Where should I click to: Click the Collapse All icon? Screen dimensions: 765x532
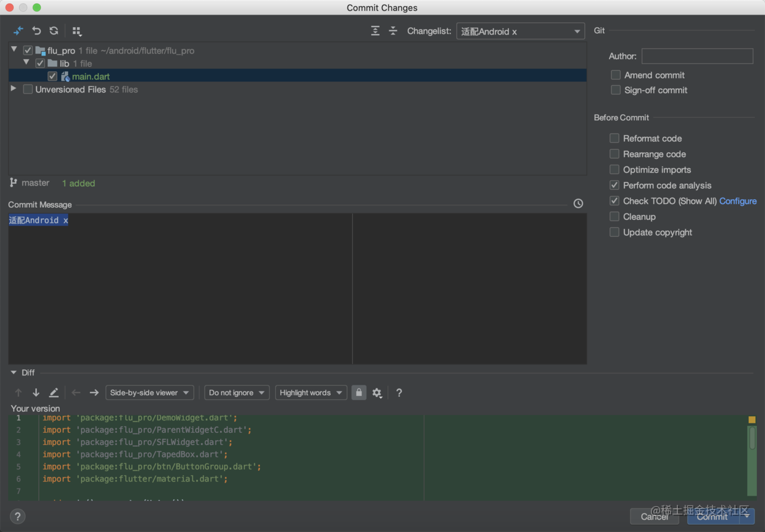[x=393, y=31]
